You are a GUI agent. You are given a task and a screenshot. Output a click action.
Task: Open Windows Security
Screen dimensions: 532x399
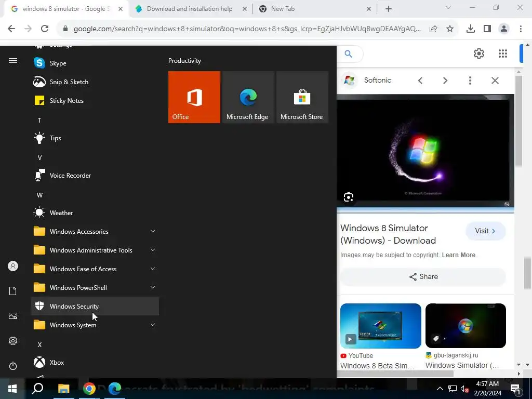95,306
